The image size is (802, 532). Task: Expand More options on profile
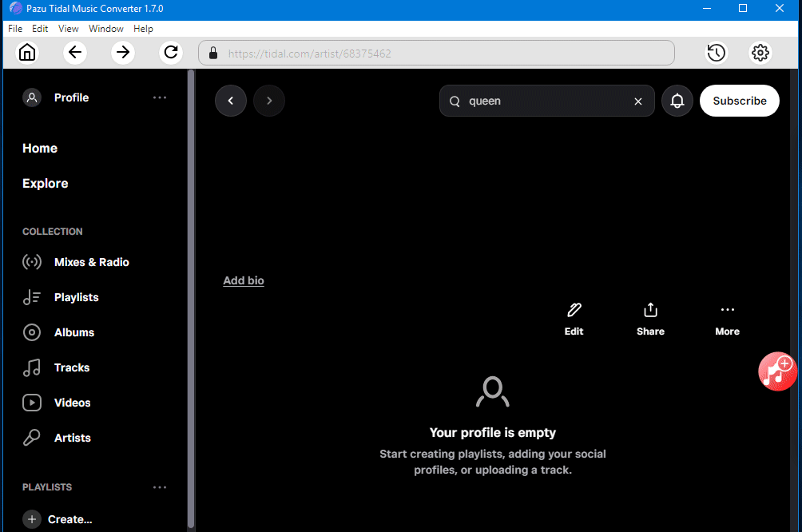[727, 310]
